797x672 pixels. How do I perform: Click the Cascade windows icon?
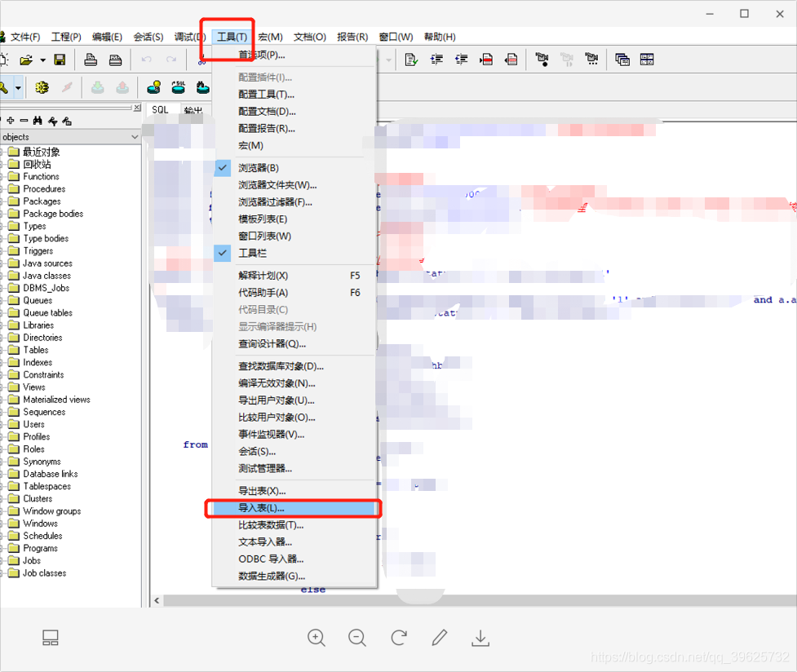pos(622,60)
